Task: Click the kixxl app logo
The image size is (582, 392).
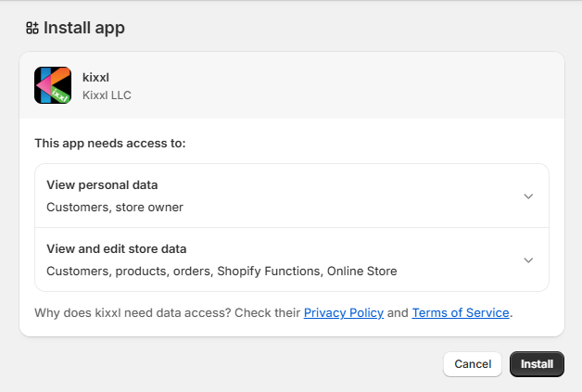Action: click(x=53, y=85)
